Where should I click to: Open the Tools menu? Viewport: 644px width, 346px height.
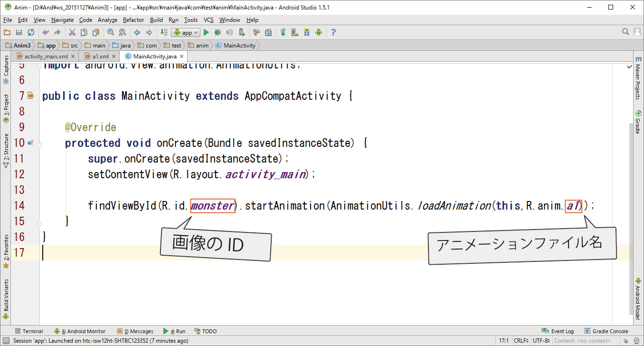click(191, 20)
